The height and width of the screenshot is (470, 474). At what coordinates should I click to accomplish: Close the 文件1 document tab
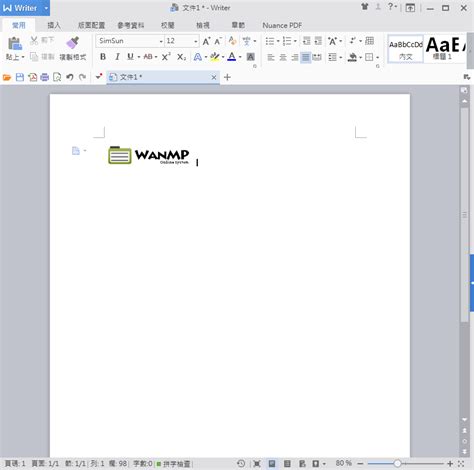click(x=214, y=78)
